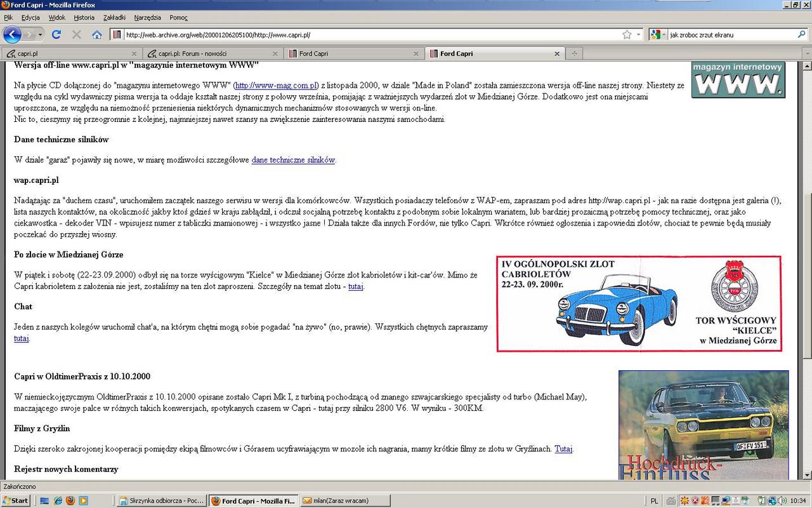Follow the http://www-mag.com.pl link
This screenshot has height=508, width=812.
276,85
